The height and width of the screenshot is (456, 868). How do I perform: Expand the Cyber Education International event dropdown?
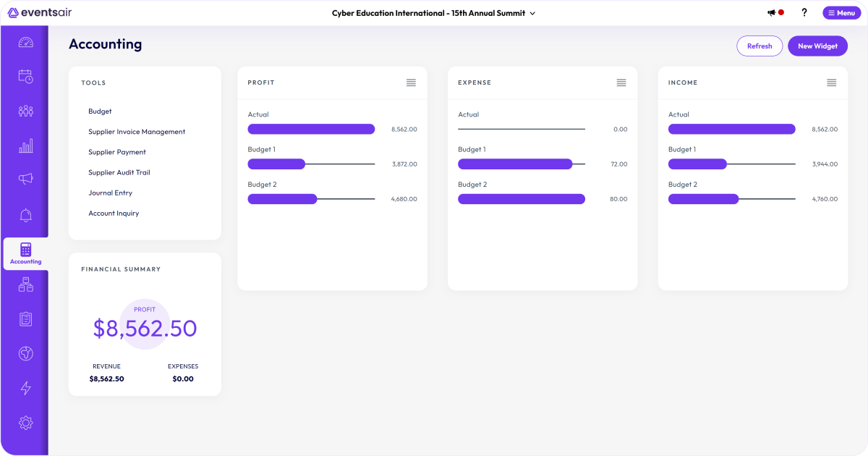[x=533, y=13]
